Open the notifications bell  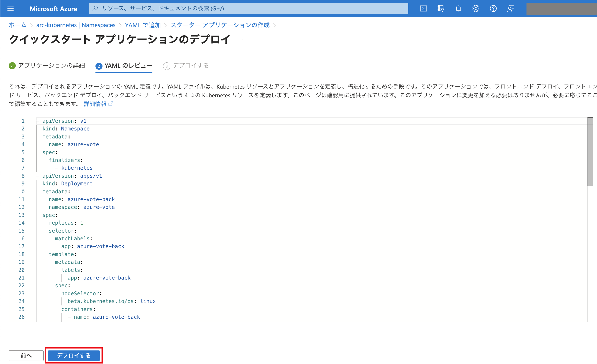pyautogui.click(x=458, y=9)
